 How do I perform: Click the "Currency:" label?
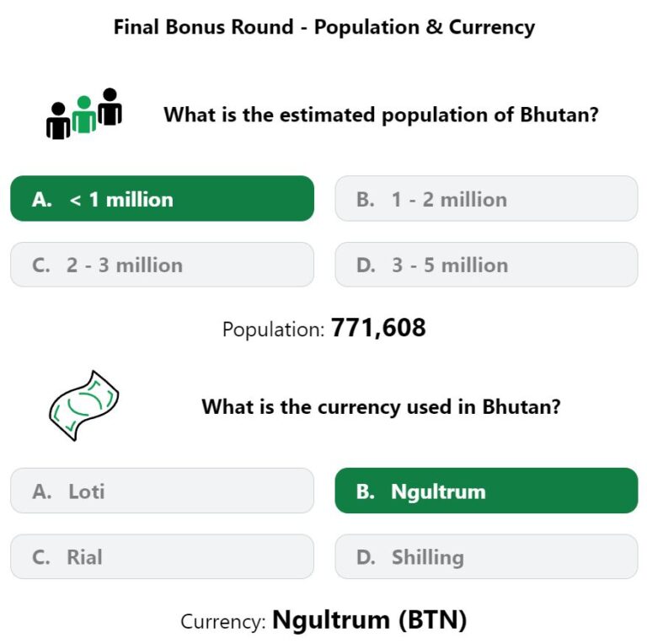[x=223, y=622]
